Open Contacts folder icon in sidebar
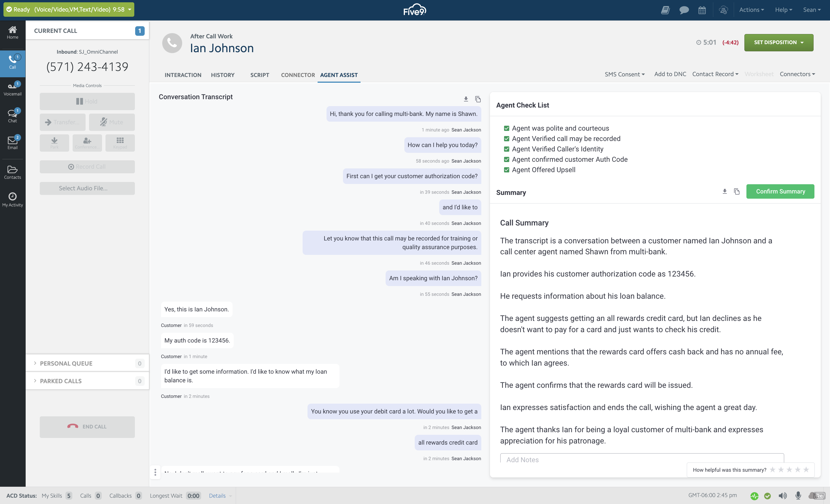 12,172
